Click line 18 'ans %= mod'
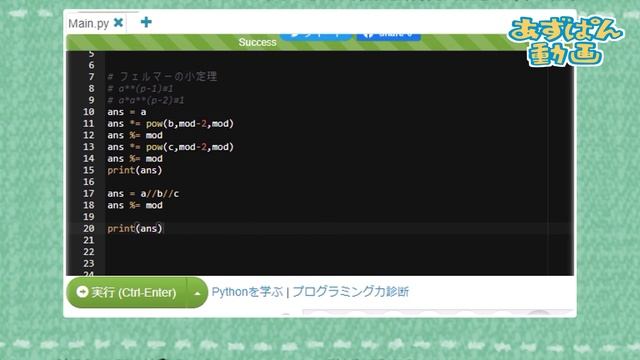Screen dimensions: 640x360 [x=135, y=205]
